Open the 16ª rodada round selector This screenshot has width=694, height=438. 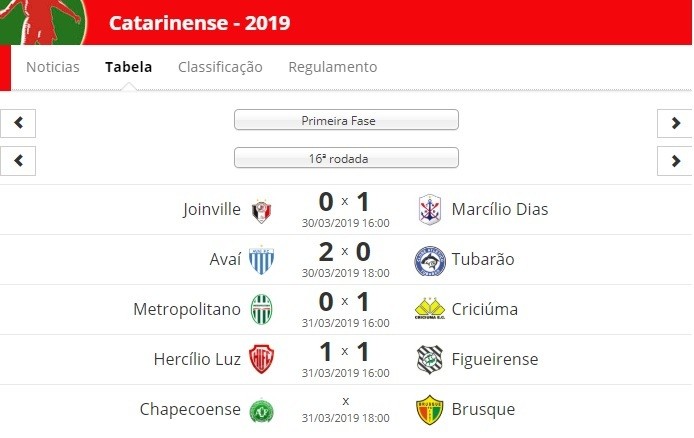[346, 158]
